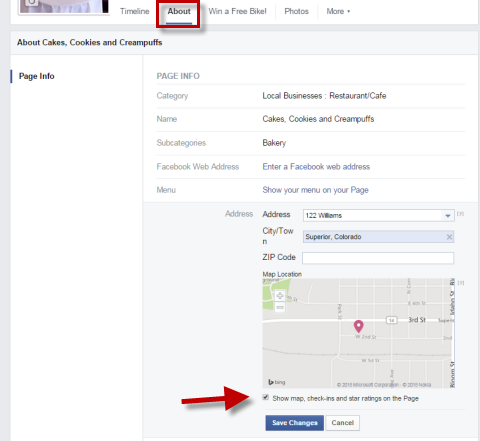Click the pink location pin on the map
This screenshot has height=441, width=480.
(358, 326)
